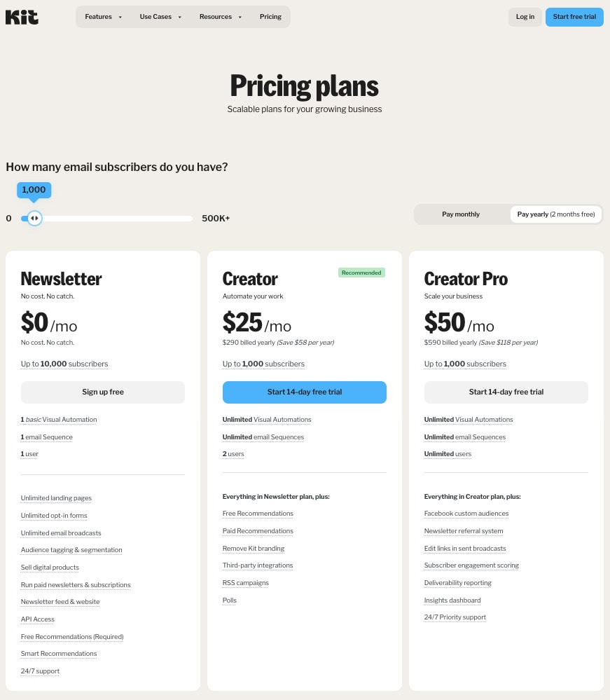Click Start free trial in the header
Viewport: 610px width, 700px height.
[574, 17]
